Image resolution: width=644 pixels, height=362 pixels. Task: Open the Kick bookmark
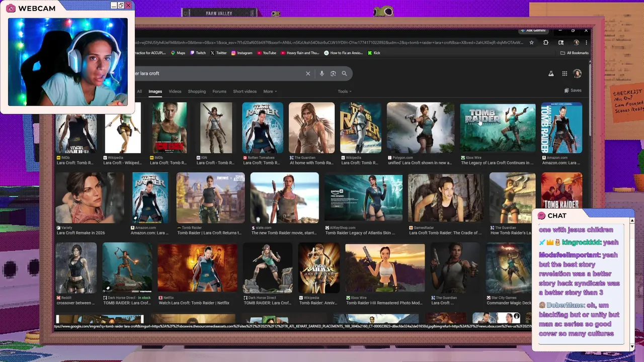tap(374, 53)
